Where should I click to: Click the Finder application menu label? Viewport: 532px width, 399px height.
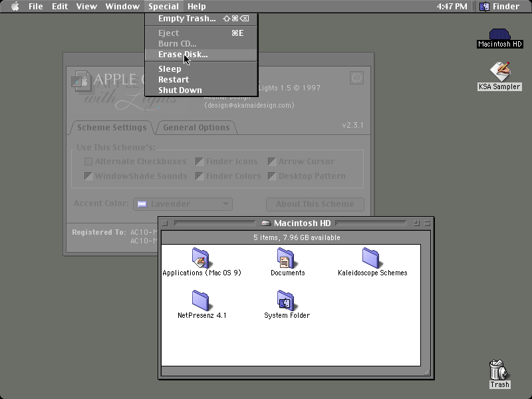[x=506, y=6]
